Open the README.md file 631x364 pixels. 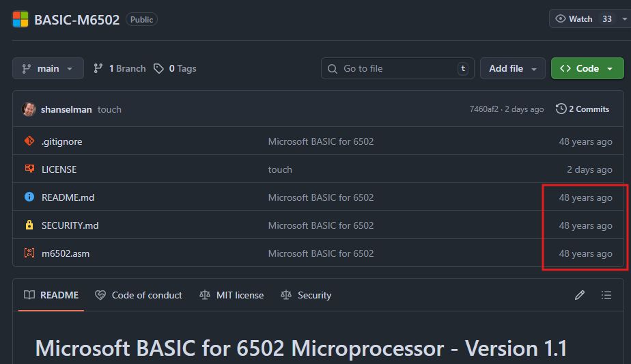click(x=68, y=197)
